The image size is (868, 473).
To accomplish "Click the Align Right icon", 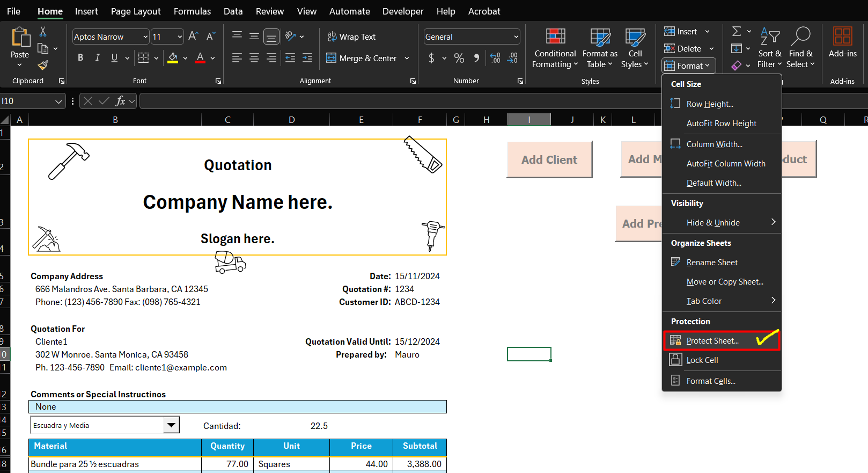I will click(x=272, y=58).
